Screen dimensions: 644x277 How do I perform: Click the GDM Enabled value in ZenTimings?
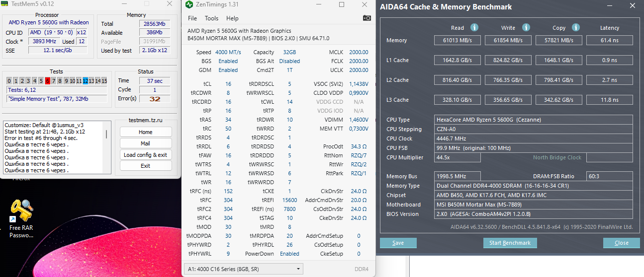coord(228,70)
